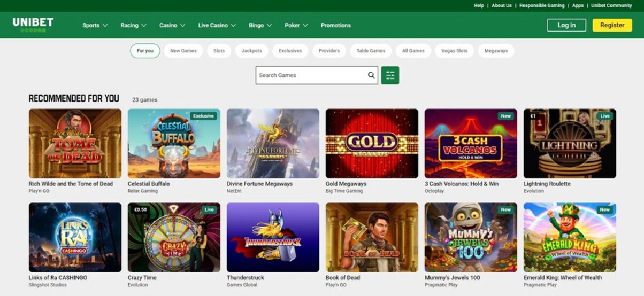Click the 'NetEnt' provider text
The image size is (644, 296).
click(x=234, y=191)
